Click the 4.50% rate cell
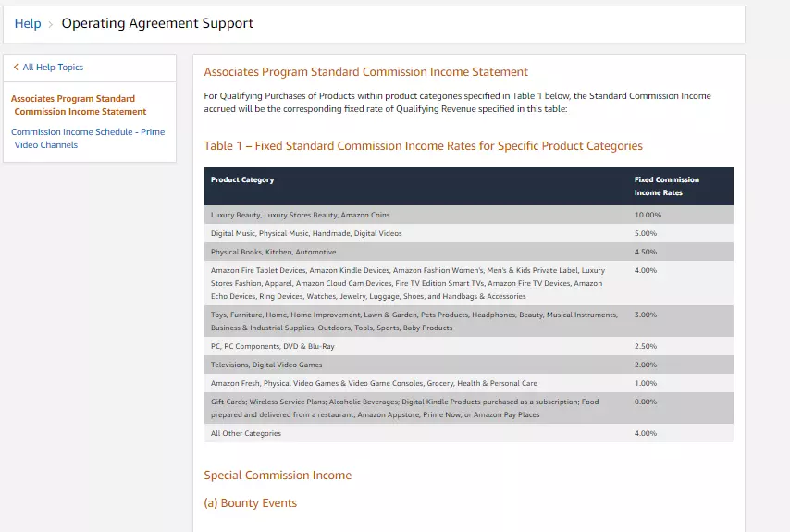Image resolution: width=790 pixels, height=532 pixels. 646,252
